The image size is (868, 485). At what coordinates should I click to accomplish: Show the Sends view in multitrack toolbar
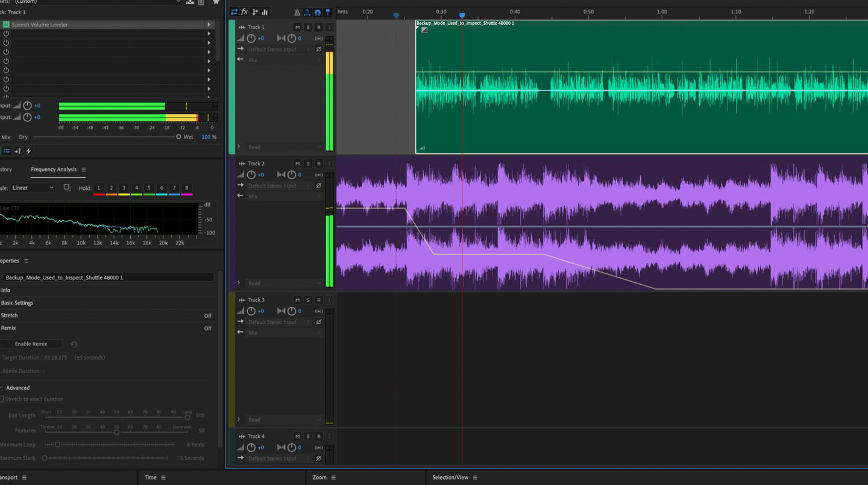pos(254,12)
